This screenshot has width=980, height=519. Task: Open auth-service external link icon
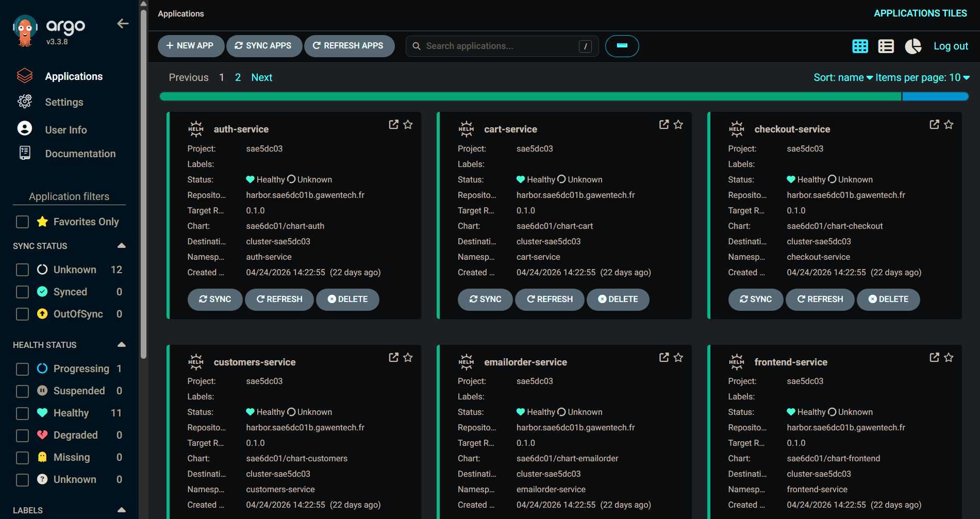pyautogui.click(x=394, y=124)
